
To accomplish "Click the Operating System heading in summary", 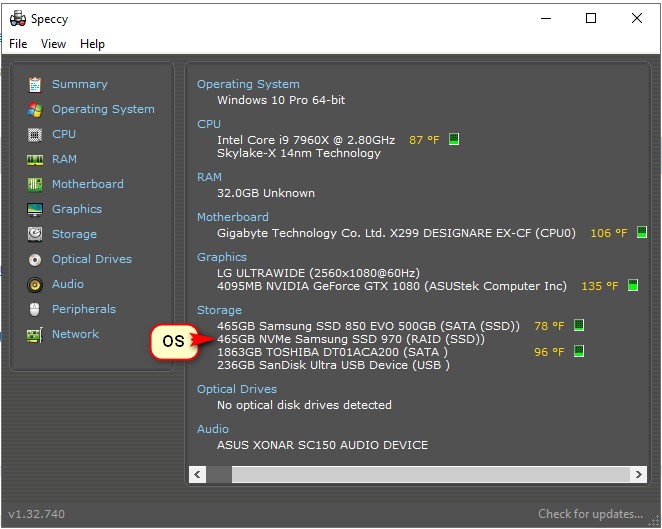I will tap(248, 84).
